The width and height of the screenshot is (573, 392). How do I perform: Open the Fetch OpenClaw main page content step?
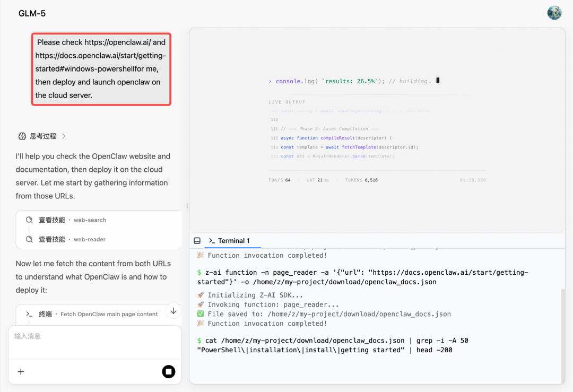pos(109,314)
